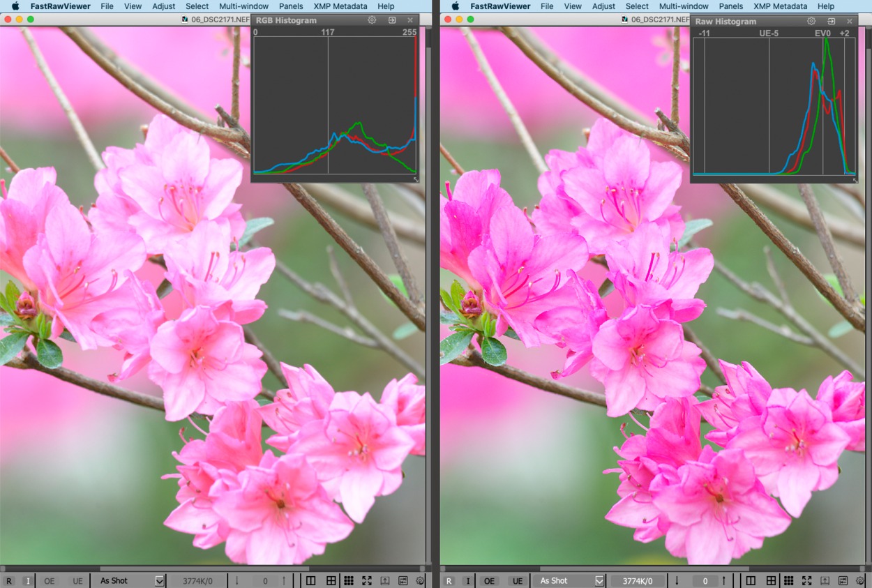Viewport: 872px width, 588px height.
Task: Undock the Raw Histogram panel
Action: [x=832, y=22]
